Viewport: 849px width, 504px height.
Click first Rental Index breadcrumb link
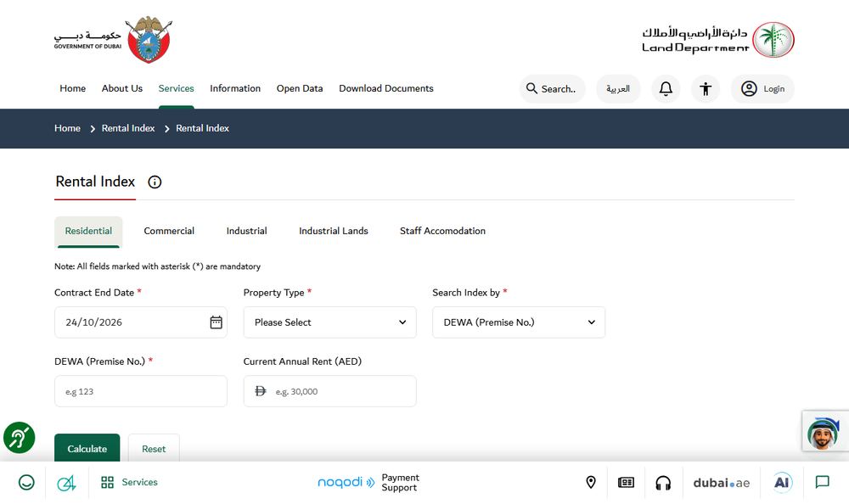click(x=128, y=128)
